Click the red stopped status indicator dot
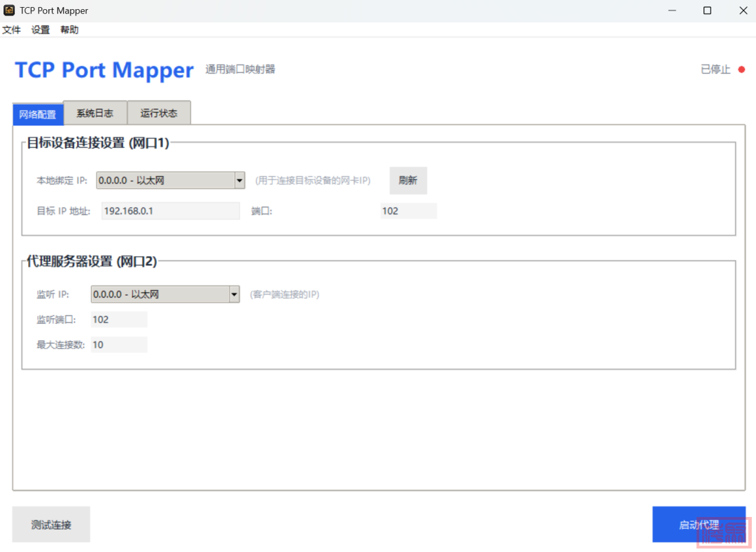756x552 pixels. [x=742, y=69]
